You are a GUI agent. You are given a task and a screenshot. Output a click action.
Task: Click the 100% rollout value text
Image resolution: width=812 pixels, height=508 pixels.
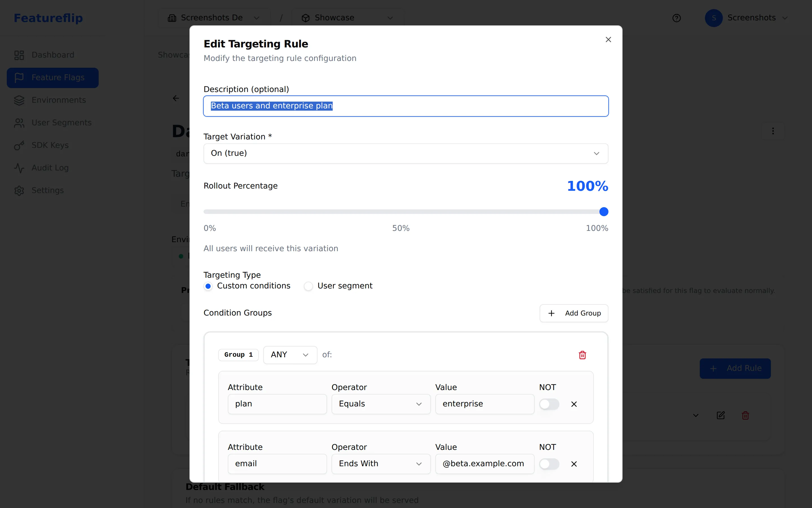click(588, 186)
